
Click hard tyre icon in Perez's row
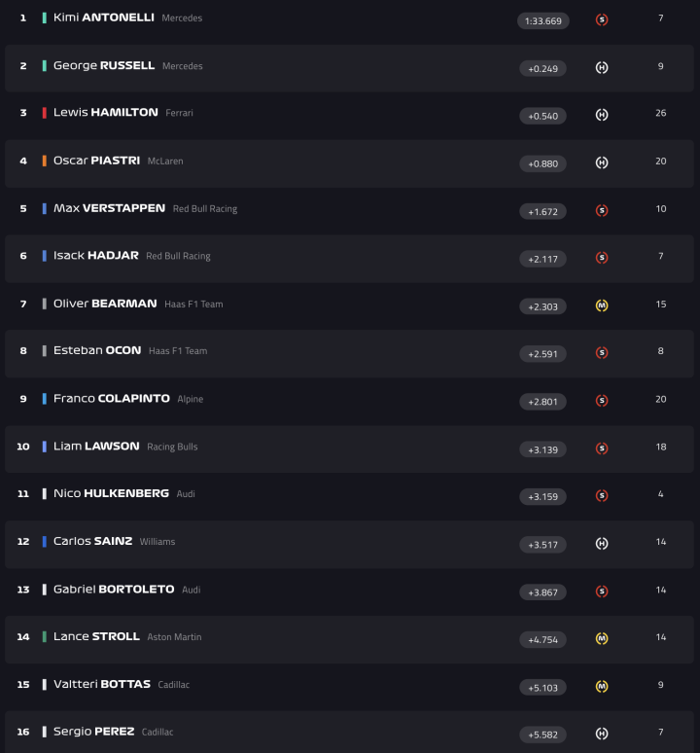pos(602,734)
